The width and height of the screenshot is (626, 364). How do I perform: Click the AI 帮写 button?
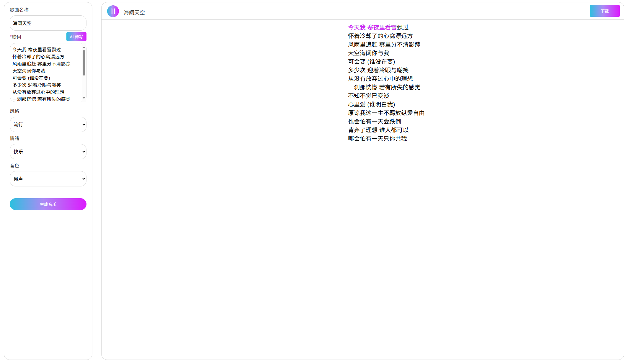click(76, 37)
